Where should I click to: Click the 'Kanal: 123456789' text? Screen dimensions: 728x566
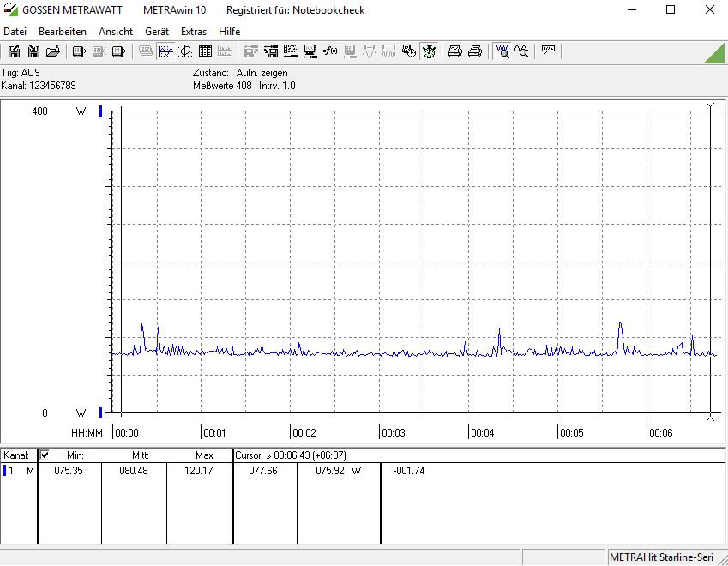pos(39,86)
